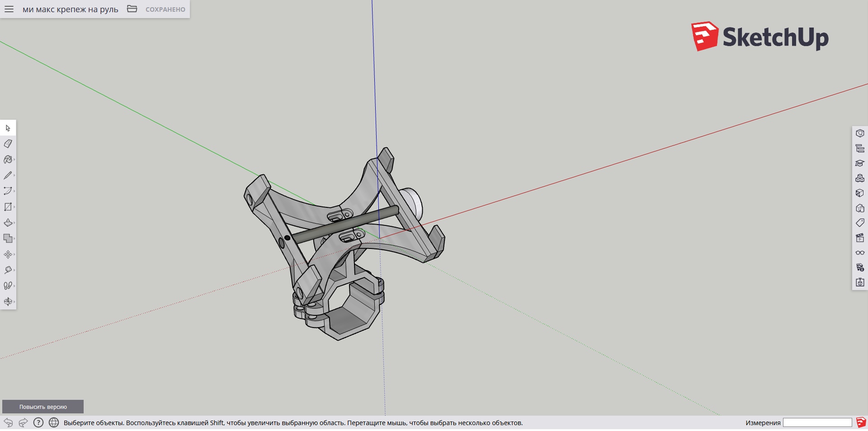Open the box-with-arrow panel below Model Info
This screenshot has width=868, height=431.
coord(860,282)
